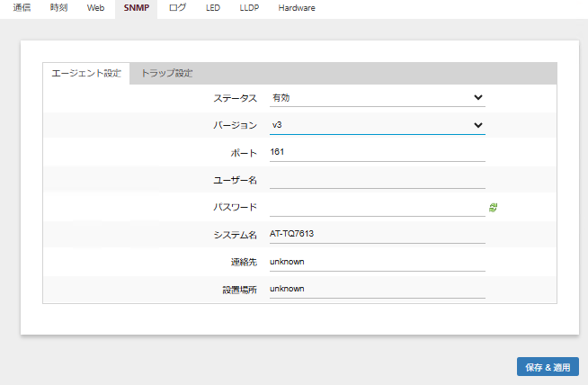Screen dimensions: 588x385
Task: Switch to the ログ tab
Action: point(178,8)
